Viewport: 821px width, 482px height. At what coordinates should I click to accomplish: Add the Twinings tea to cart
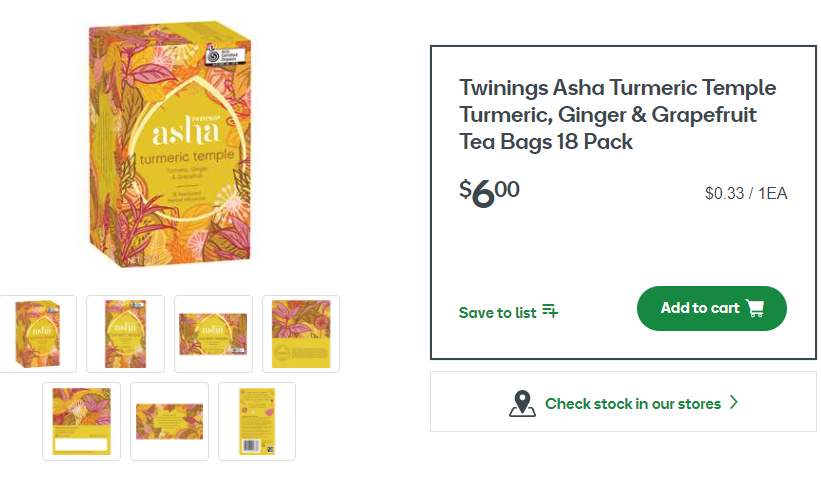point(712,308)
